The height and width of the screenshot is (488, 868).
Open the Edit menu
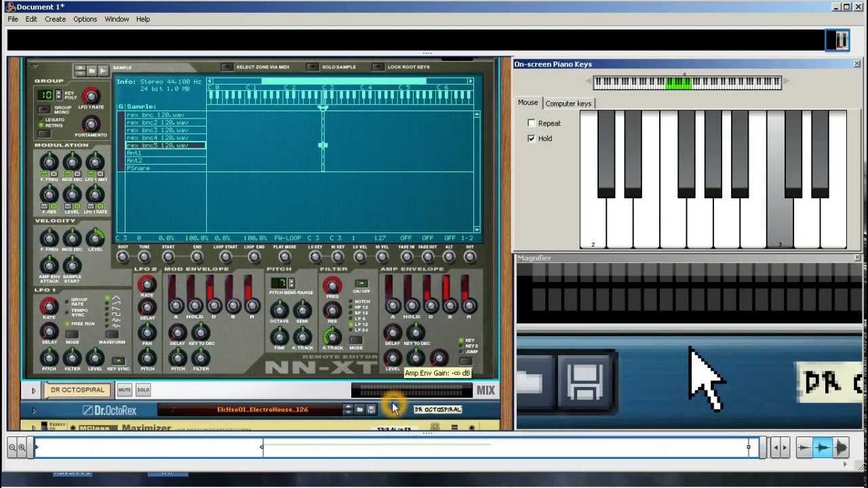[31, 19]
